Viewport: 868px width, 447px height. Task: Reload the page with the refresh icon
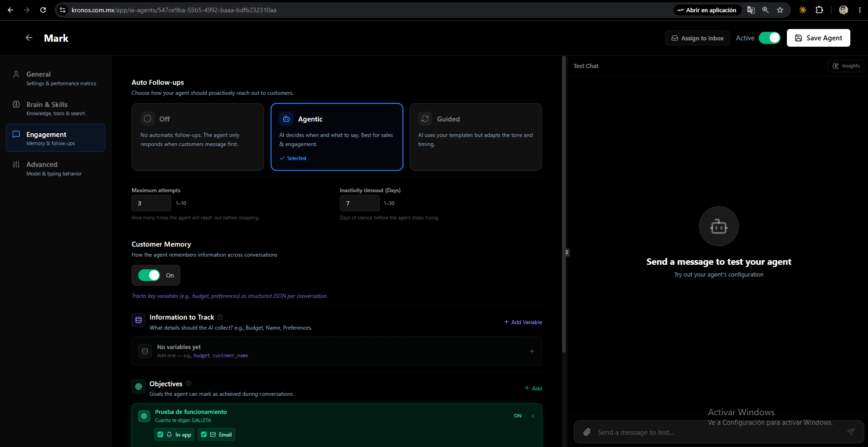click(x=43, y=10)
